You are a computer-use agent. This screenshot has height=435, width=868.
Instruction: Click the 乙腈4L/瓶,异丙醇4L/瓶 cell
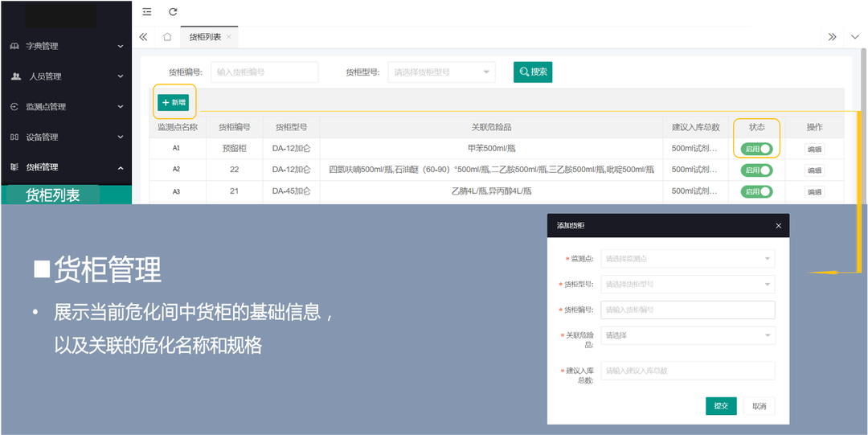click(492, 191)
